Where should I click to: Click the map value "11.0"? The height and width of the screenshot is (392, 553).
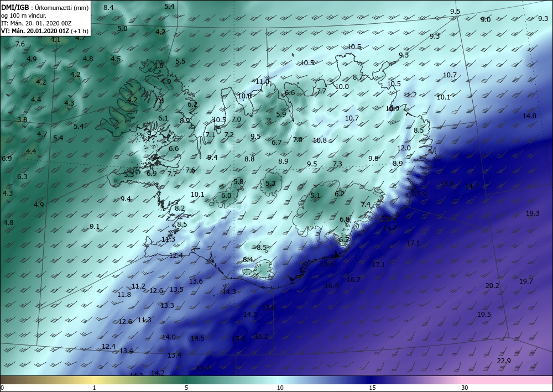coord(262,81)
